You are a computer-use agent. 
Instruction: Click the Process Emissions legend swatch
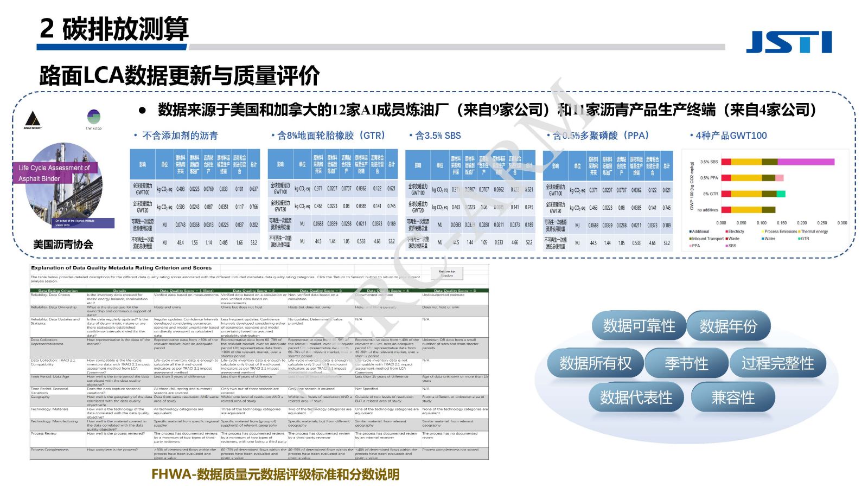(x=763, y=232)
